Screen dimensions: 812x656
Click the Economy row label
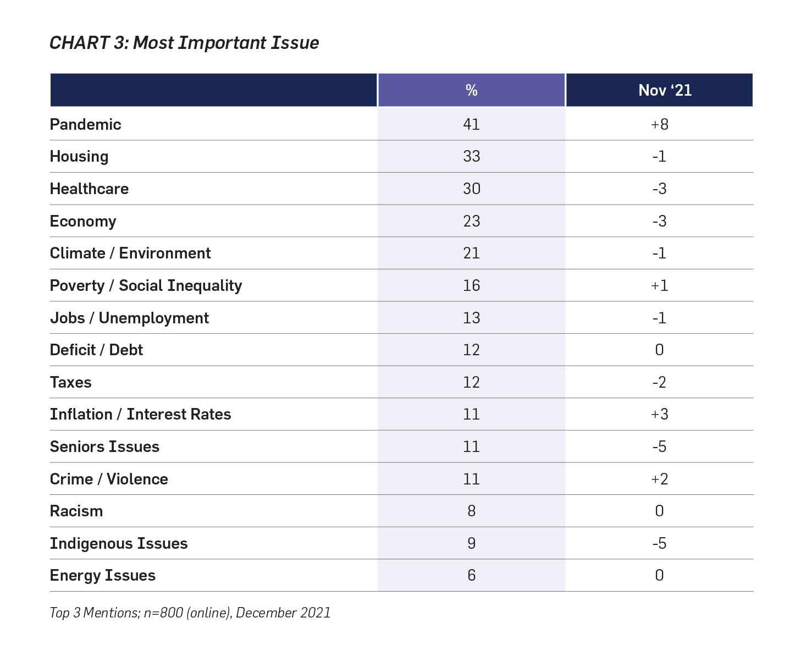pos(83,221)
